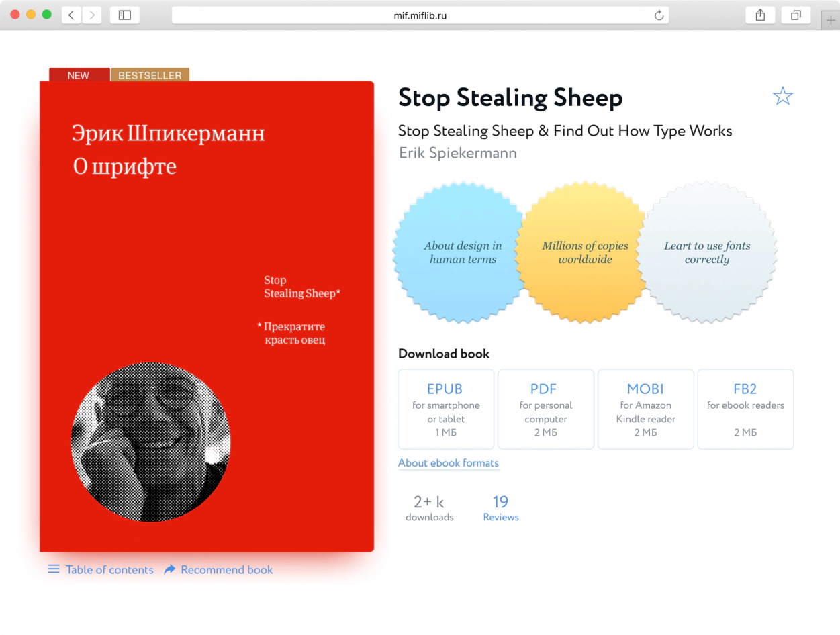Click the author portrait on the cover
Viewport: 840px width, 635px height.
coord(150,442)
